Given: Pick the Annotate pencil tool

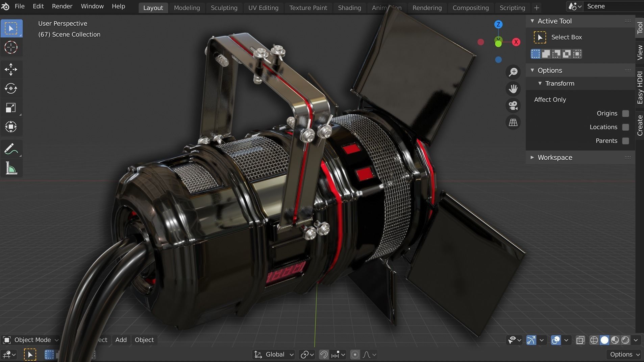Looking at the screenshot, I should 11,149.
